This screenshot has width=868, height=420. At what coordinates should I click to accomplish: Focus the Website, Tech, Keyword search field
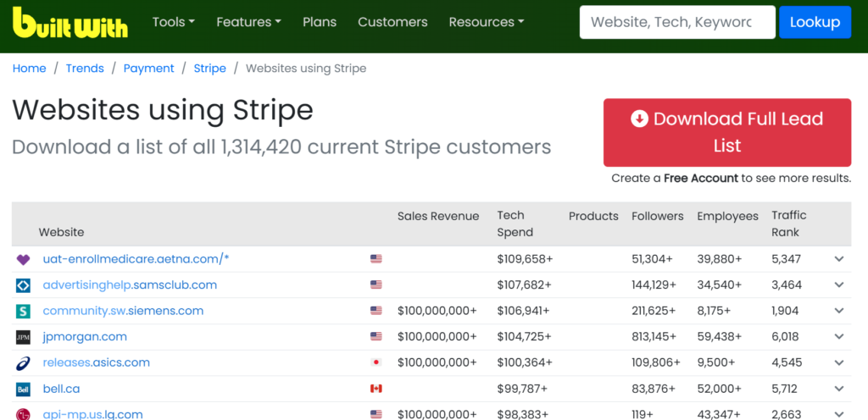pyautogui.click(x=676, y=22)
